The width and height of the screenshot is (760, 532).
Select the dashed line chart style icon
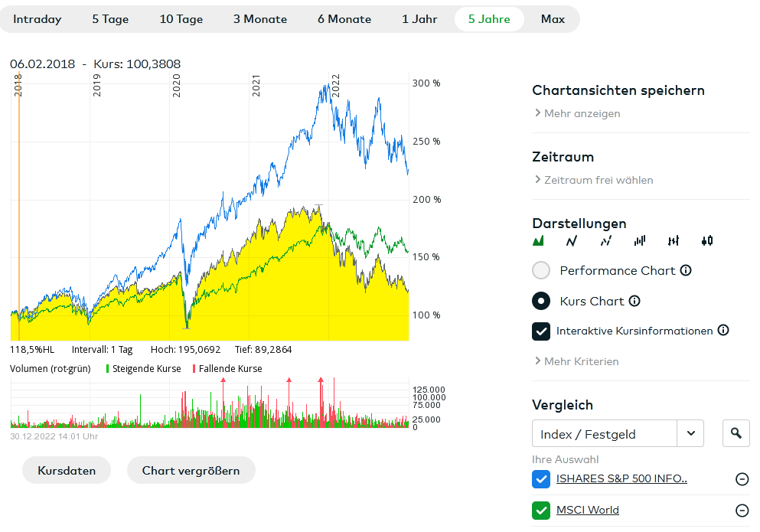click(x=605, y=241)
